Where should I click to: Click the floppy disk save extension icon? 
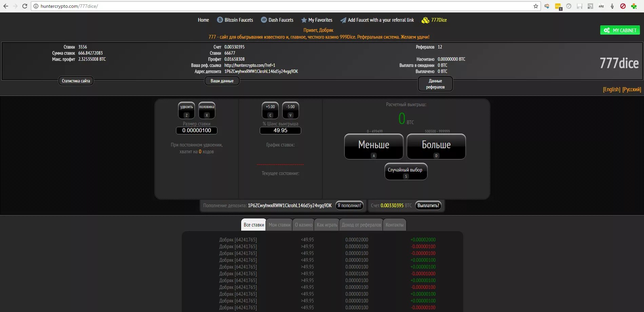(580, 6)
